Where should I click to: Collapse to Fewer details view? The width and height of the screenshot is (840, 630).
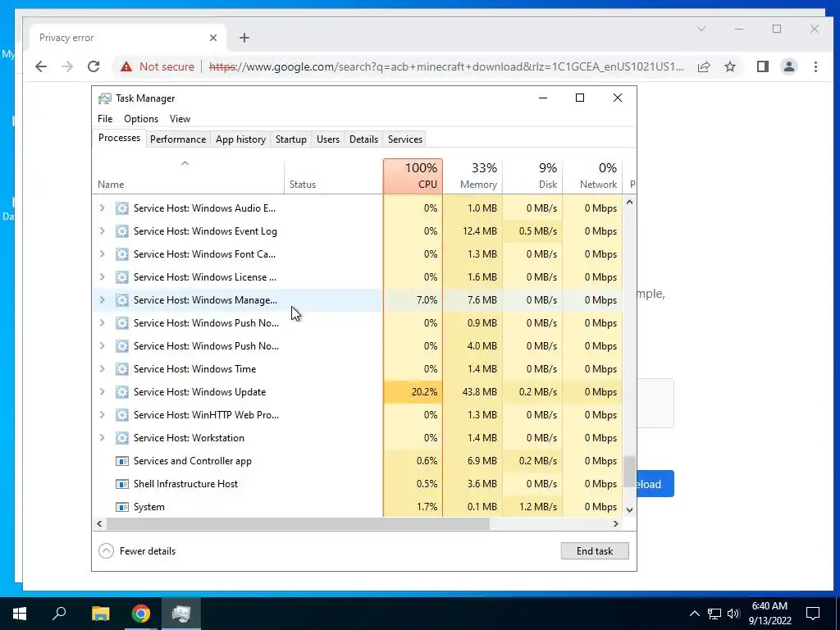point(137,551)
